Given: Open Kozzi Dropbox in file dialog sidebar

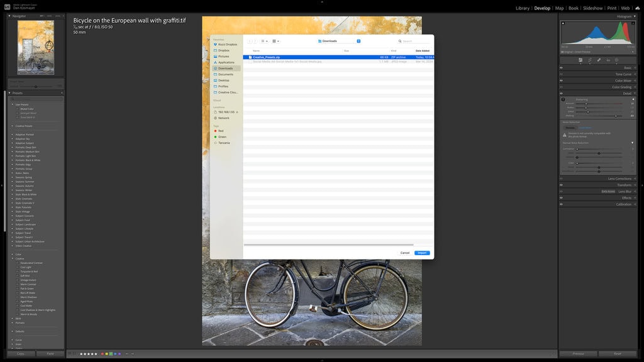Looking at the screenshot, I should point(226,45).
